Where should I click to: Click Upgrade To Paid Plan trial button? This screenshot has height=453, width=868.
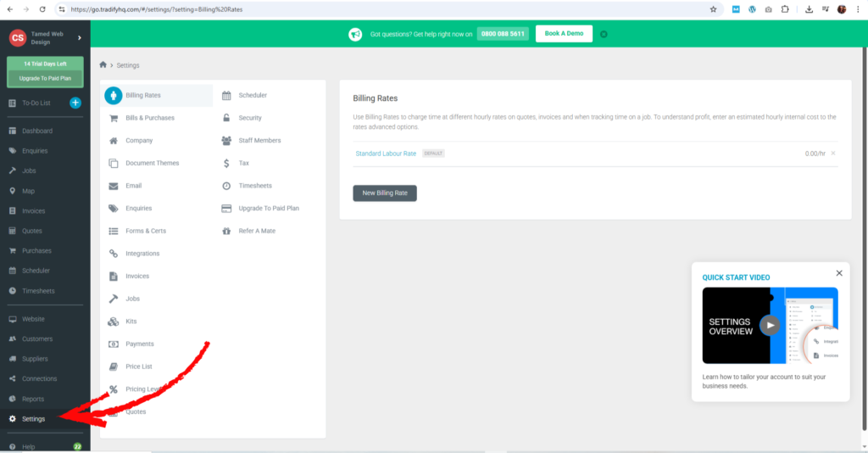(x=45, y=78)
